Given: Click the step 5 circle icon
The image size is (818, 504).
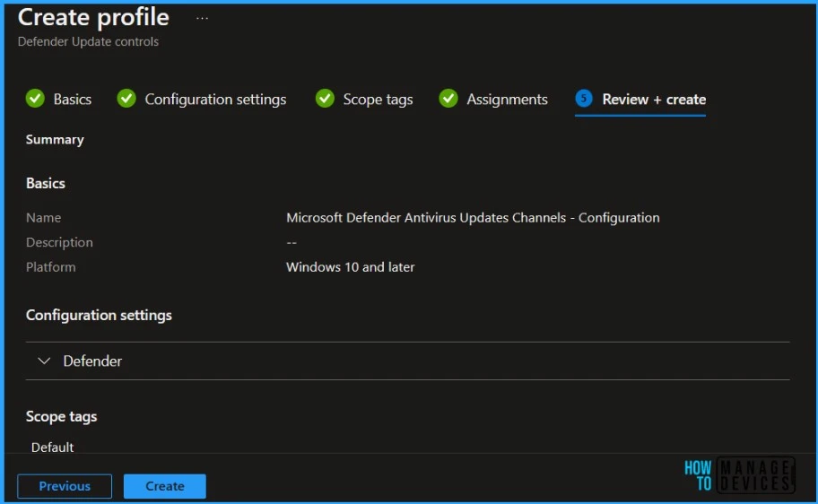Looking at the screenshot, I should pyautogui.click(x=584, y=98).
